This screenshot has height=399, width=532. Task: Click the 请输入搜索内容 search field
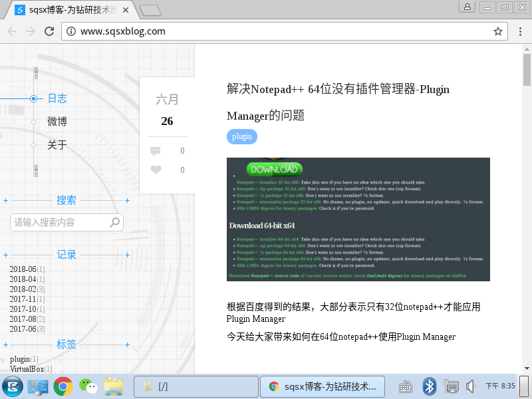click(66, 223)
